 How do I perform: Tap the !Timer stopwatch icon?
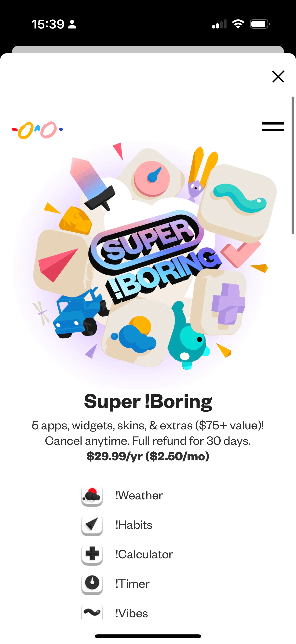click(92, 583)
